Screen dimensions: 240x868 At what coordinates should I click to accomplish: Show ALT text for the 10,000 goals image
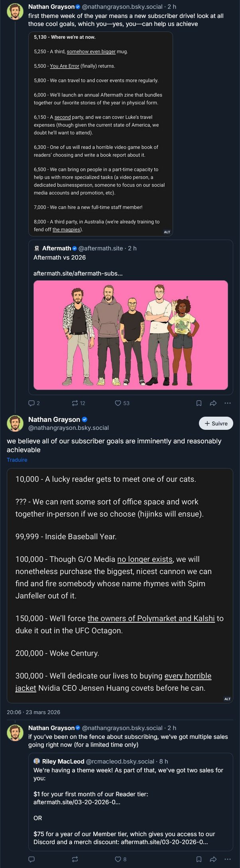pos(227,699)
